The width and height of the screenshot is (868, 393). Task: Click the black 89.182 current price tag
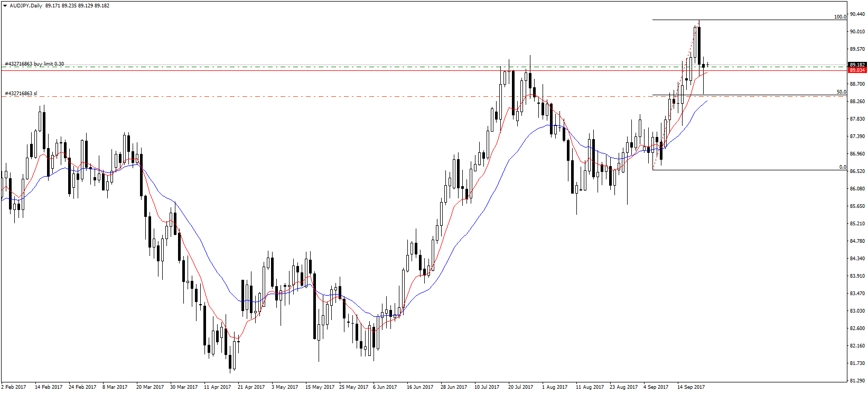coord(857,65)
